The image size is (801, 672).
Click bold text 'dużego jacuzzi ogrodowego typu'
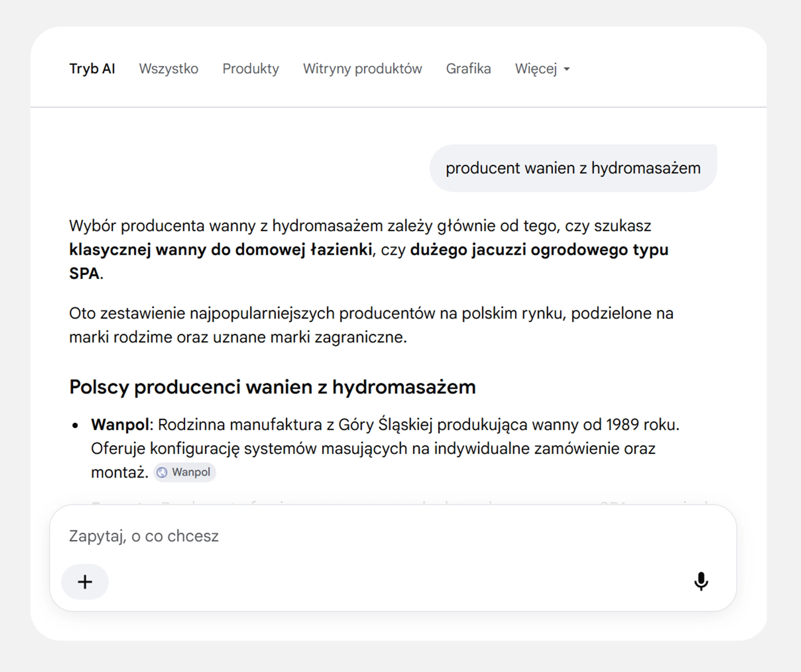pyautogui.click(x=539, y=250)
